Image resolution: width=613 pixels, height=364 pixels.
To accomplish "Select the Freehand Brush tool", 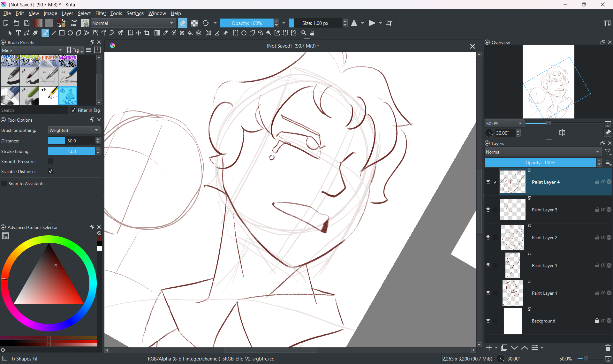I will click(x=45, y=33).
